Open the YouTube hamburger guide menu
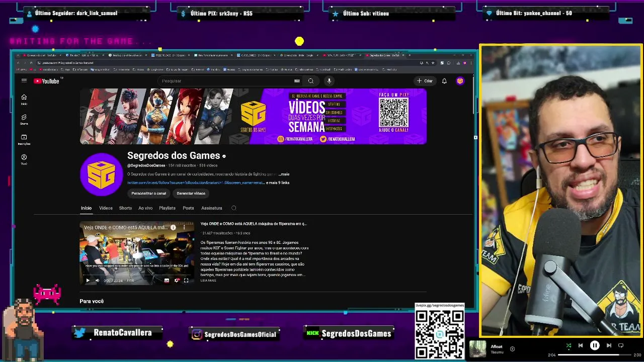644x362 pixels. pyautogui.click(x=24, y=80)
